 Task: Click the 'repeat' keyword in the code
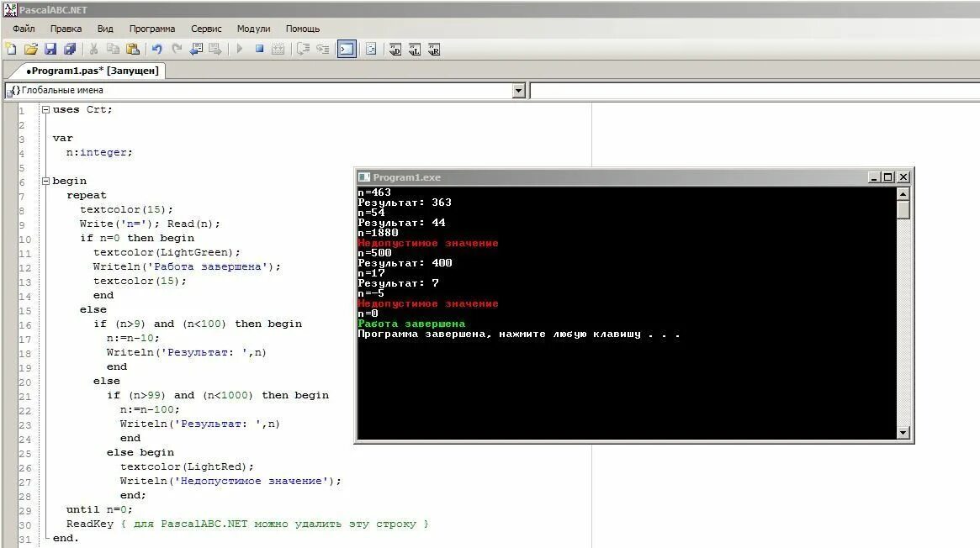[x=87, y=195]
